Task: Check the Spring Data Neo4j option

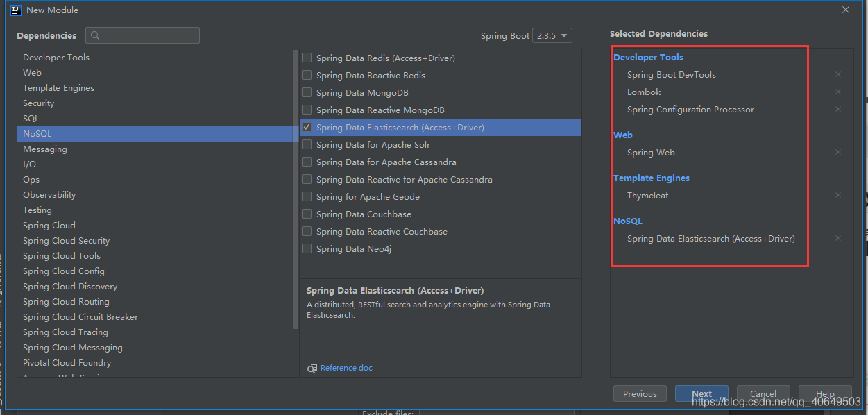Action: point(307,248)
